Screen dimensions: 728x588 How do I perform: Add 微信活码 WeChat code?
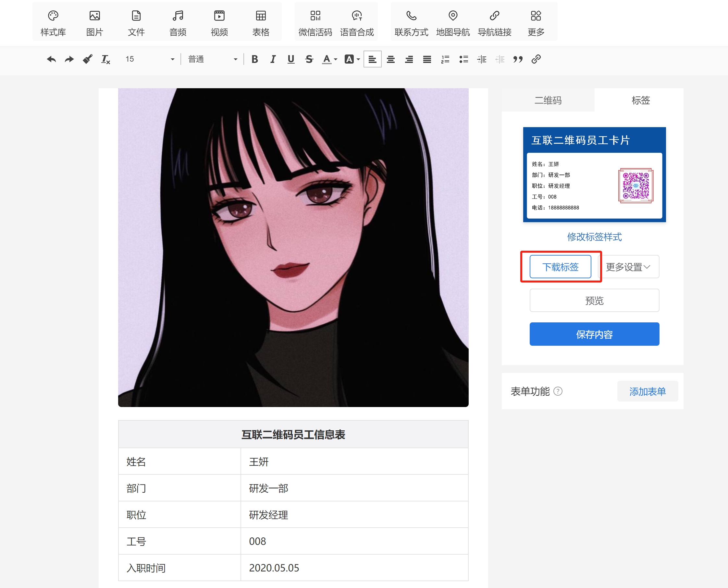(x=315, y=23)
